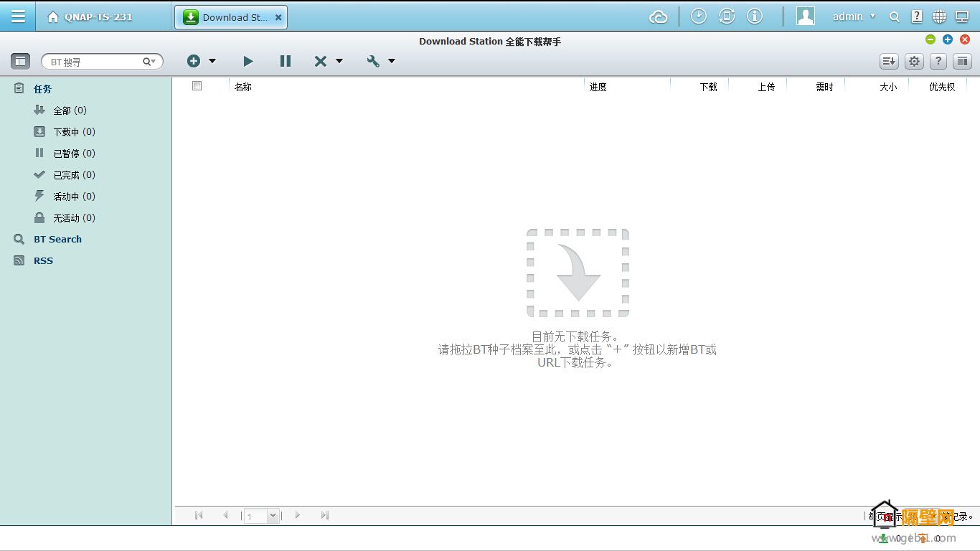Select 无活动 (0) inactive filter
The image size is (980, 551).
coord(74,218)
